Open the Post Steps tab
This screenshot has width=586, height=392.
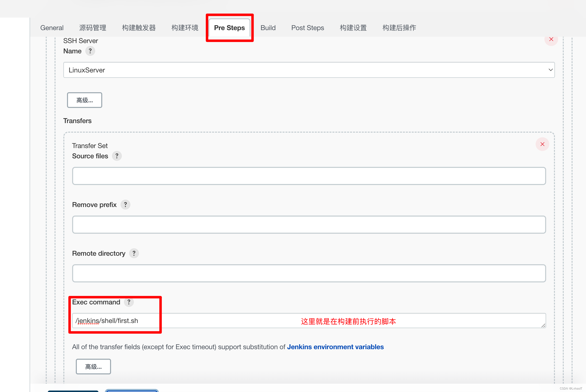point(307,28)
